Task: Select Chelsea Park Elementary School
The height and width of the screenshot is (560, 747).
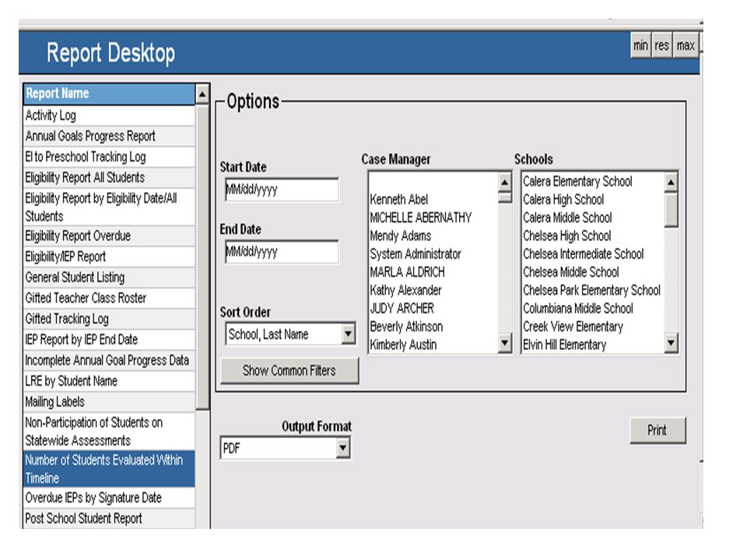Action: tap(591, 290)
